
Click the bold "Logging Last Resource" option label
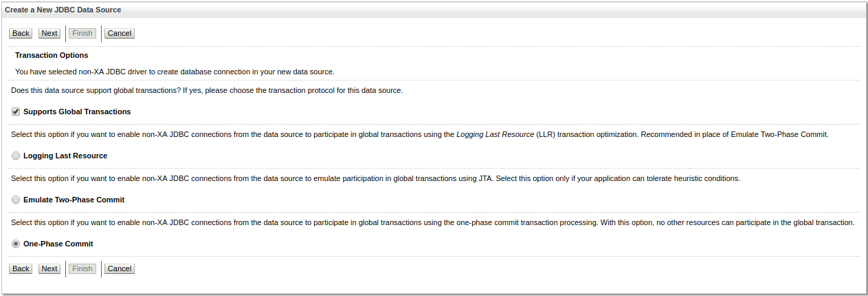[x=65, y=156]
